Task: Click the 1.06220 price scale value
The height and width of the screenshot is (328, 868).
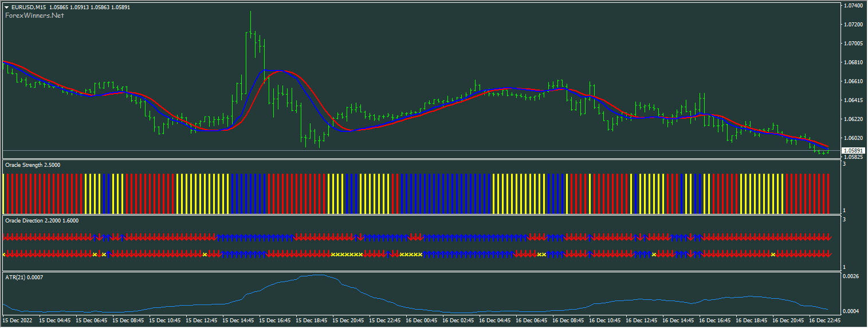Action: point(853,119)
